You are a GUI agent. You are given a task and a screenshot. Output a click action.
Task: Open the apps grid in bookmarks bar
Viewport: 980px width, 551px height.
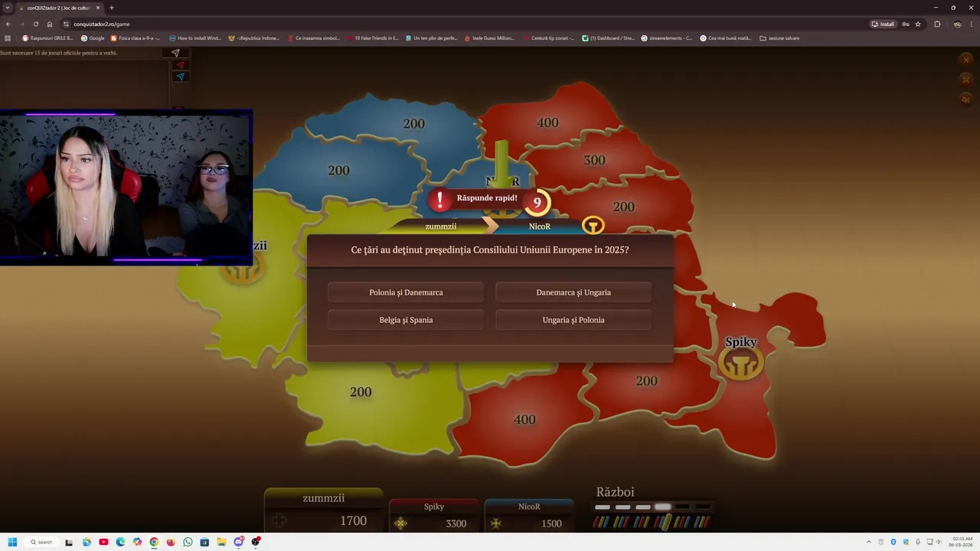tap(8, 38)
